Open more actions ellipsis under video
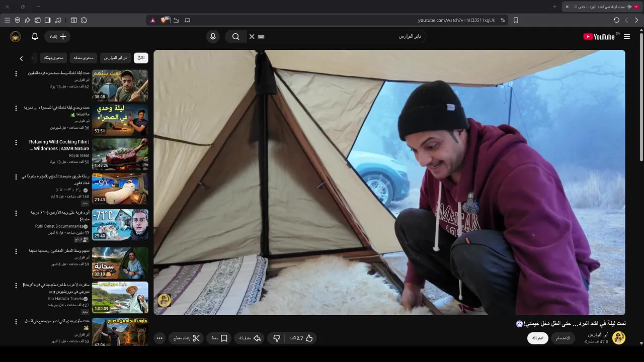Image resolution: width=644 pixels, height=362 pixels. [159, 338]
